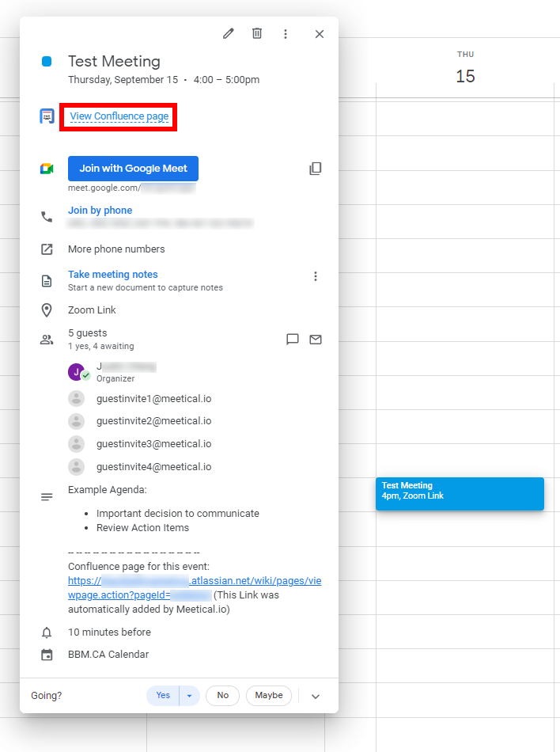Click the external link icon beside More phone numbers

pos(47,249)
